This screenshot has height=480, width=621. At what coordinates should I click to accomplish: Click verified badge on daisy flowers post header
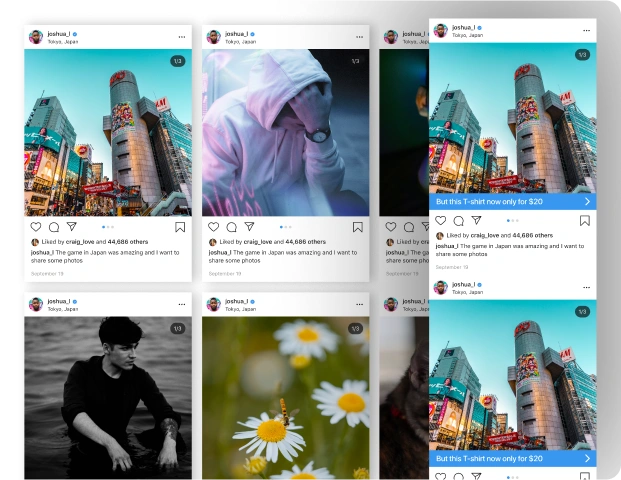[253, 302]
